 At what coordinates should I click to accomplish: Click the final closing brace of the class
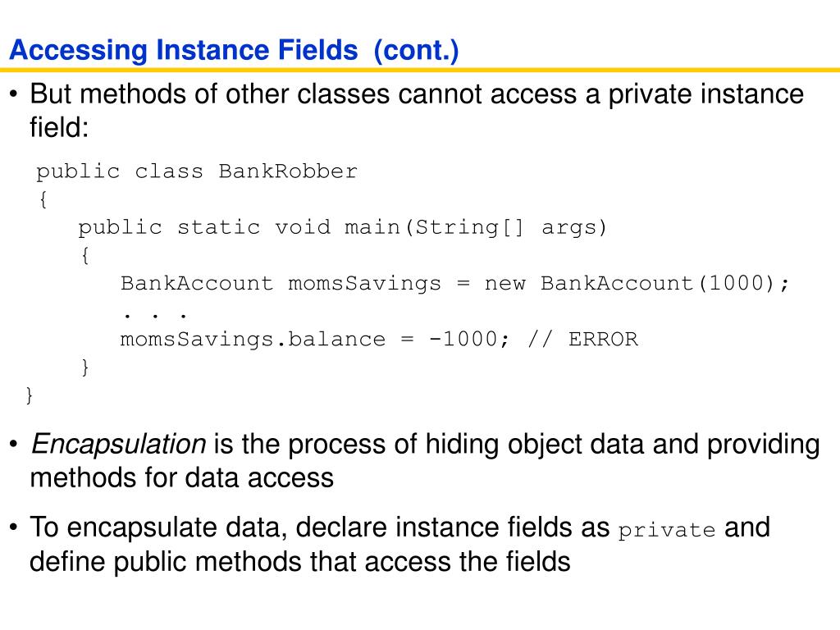30,395
